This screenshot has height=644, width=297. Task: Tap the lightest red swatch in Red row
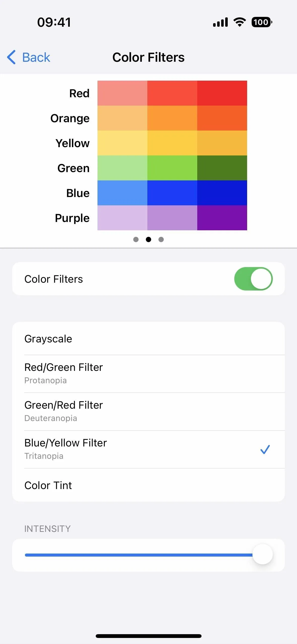(122, 93)
